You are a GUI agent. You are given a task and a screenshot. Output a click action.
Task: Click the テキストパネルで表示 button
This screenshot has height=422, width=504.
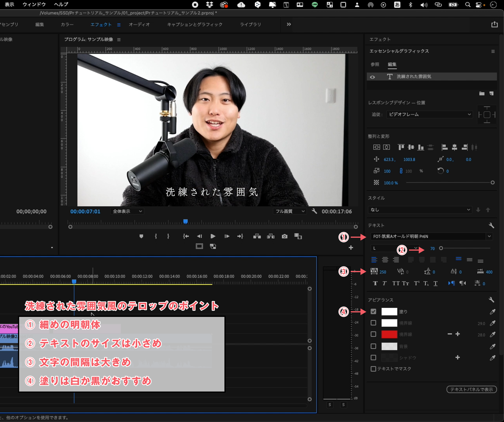click(471, 389)
